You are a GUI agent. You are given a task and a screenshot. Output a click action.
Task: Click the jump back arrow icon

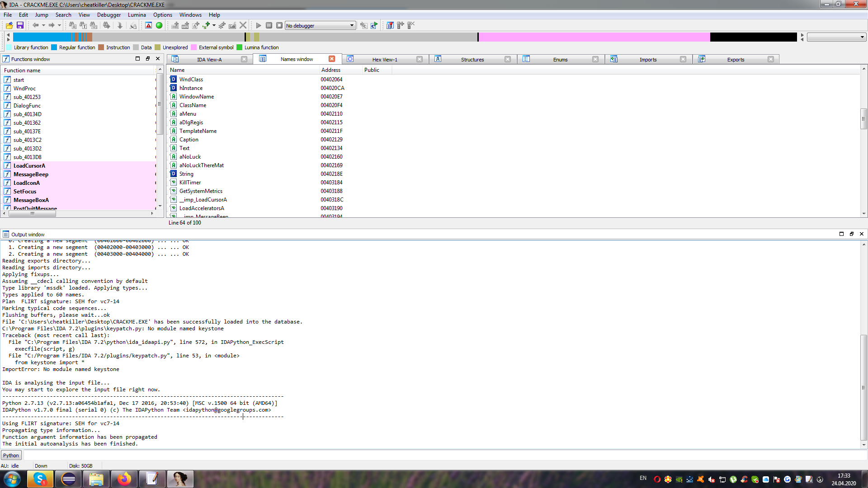[35, 25]
